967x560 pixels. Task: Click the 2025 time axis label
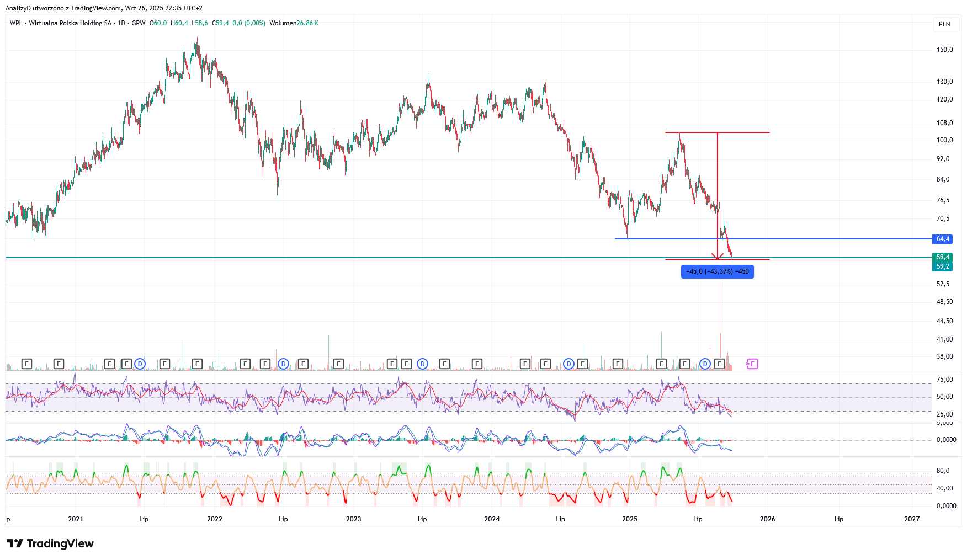click(x=629, y=519)
